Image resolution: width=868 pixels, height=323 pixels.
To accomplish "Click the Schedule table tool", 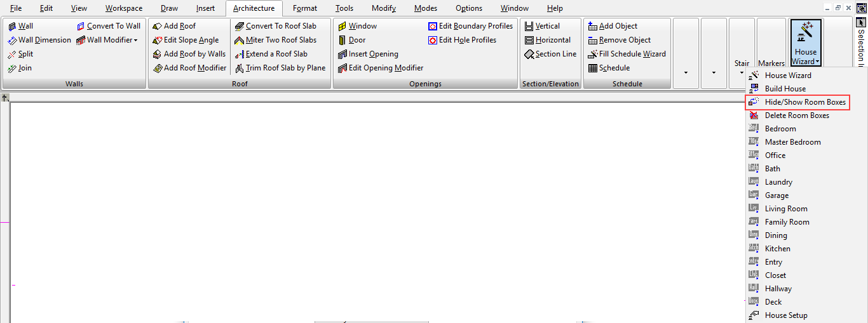I will [609, 68].
